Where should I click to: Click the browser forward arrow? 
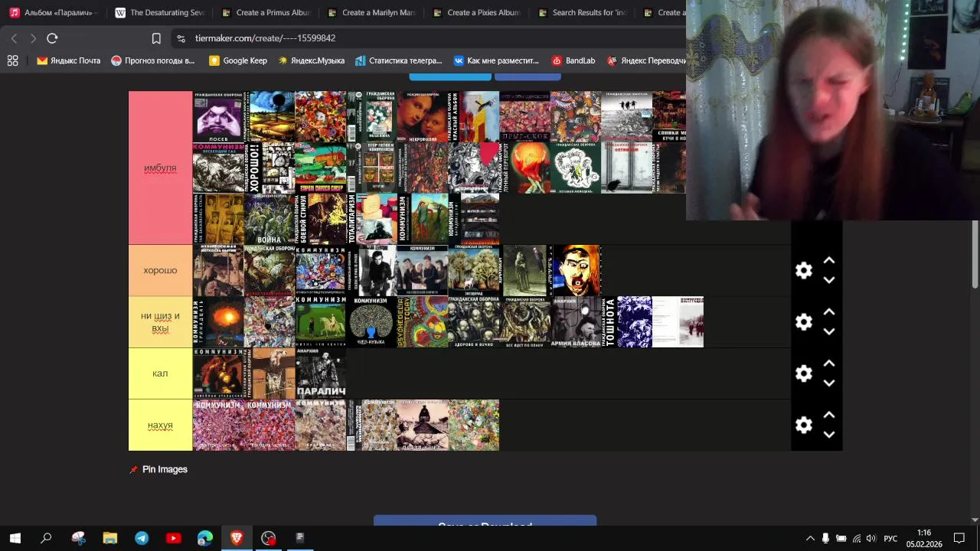(33, 38)
